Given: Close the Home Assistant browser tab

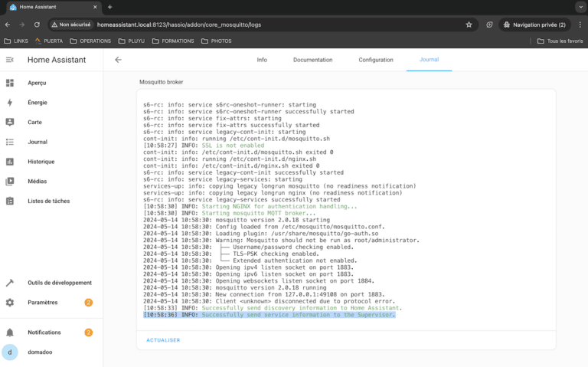Looking at the screenshot, I should tap(95, 7).
